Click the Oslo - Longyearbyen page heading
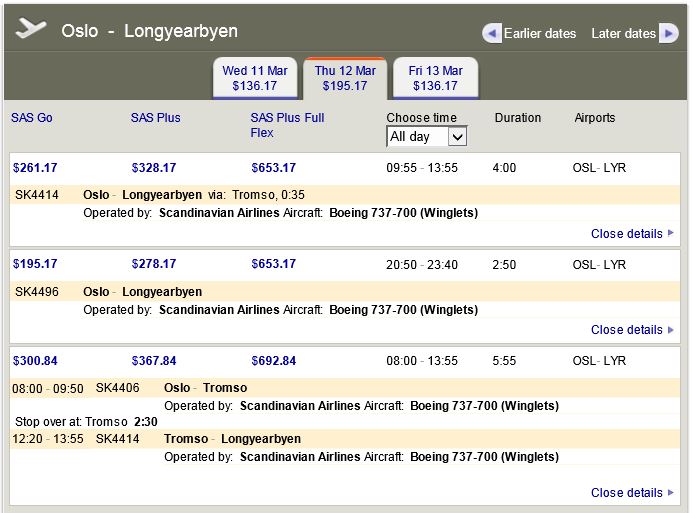Image resolution: width=693 pixels, height=513 pixels. 149,31
